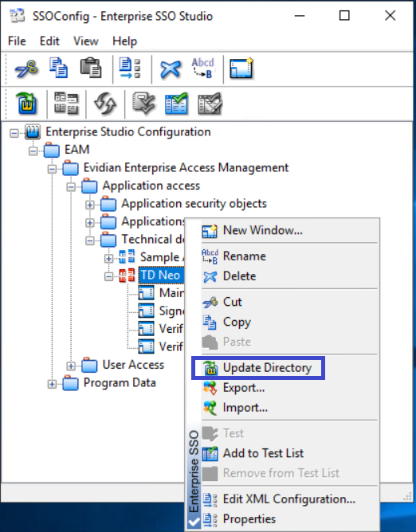The image size is (416, 532).
Task: Select Cut in the context menu
Action: (289, 302)
